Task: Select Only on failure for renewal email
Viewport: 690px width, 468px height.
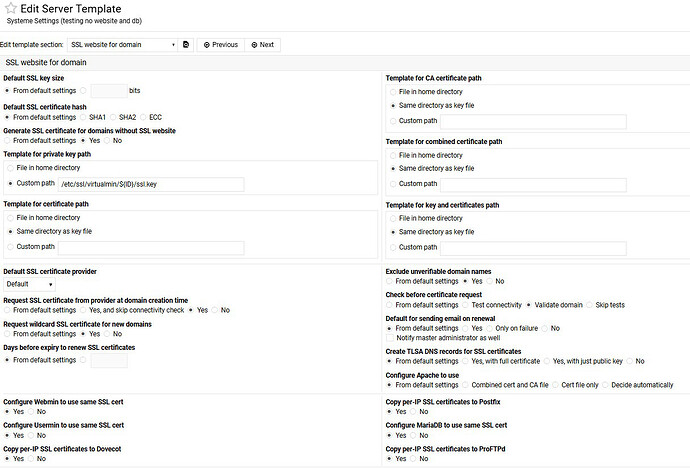Action: click(489, 328)
